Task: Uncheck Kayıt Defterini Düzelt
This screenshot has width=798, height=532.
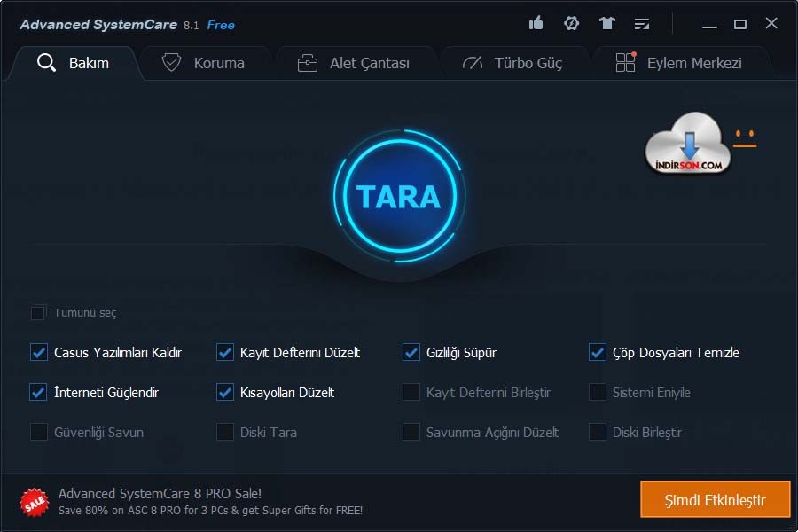Action: pyautogui.click(x=225, y=352)
